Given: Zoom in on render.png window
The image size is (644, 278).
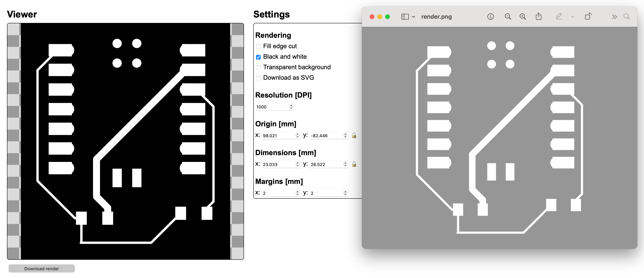Looking at the screenshot, I should click(x=523, y=17).
